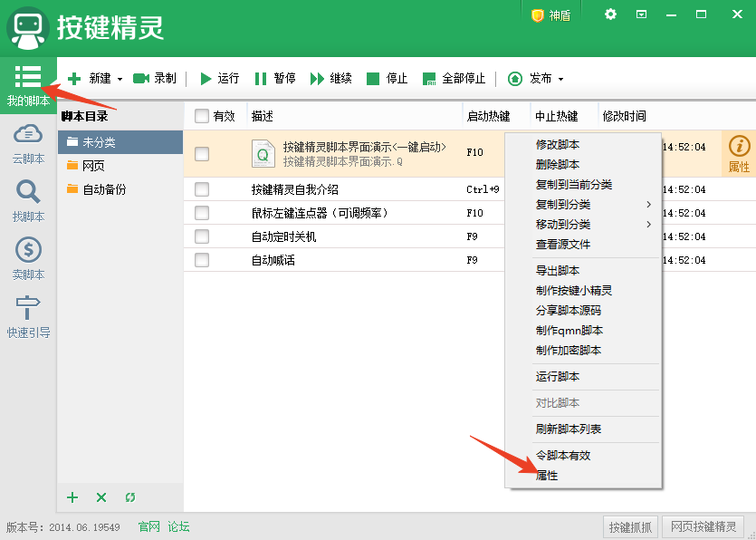
Task: Delete category with the X icon
Action: 101,497
